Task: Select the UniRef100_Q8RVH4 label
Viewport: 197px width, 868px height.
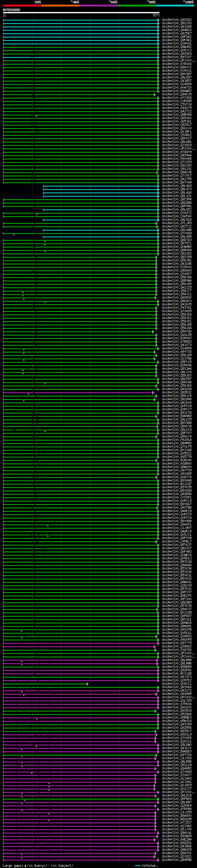Action: point(177,115)
